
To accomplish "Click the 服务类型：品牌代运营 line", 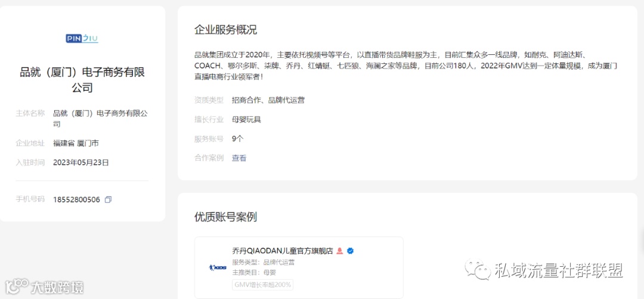I will coord(264,263).
